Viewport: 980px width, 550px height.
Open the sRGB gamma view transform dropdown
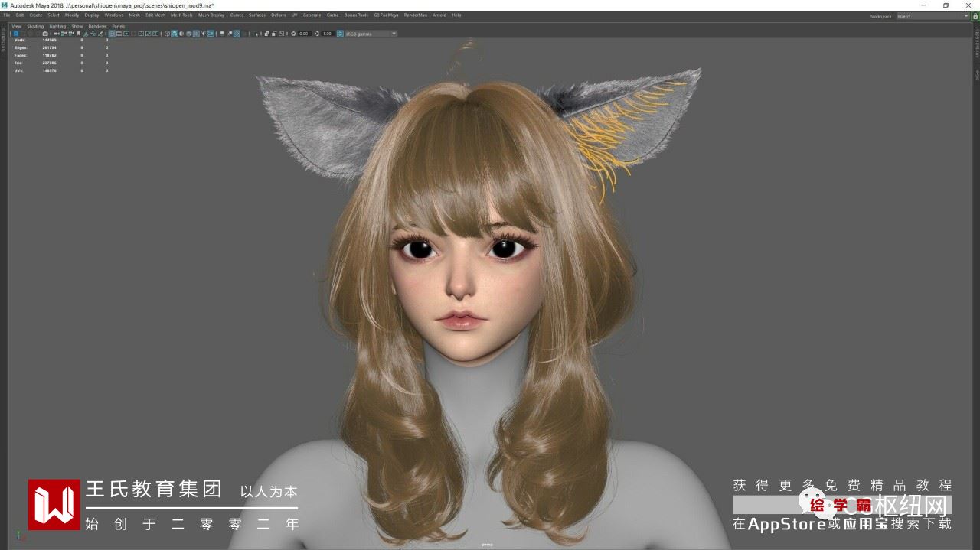point(371,34)
